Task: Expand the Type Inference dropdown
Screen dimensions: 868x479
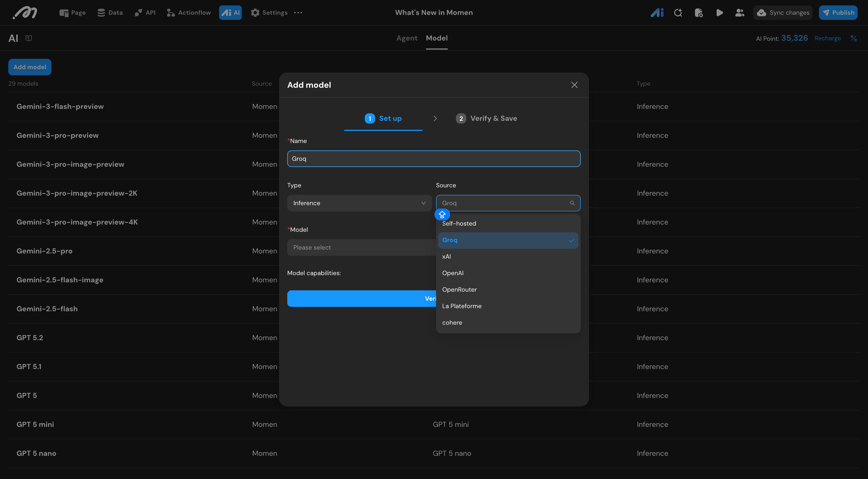Action: 359,203
